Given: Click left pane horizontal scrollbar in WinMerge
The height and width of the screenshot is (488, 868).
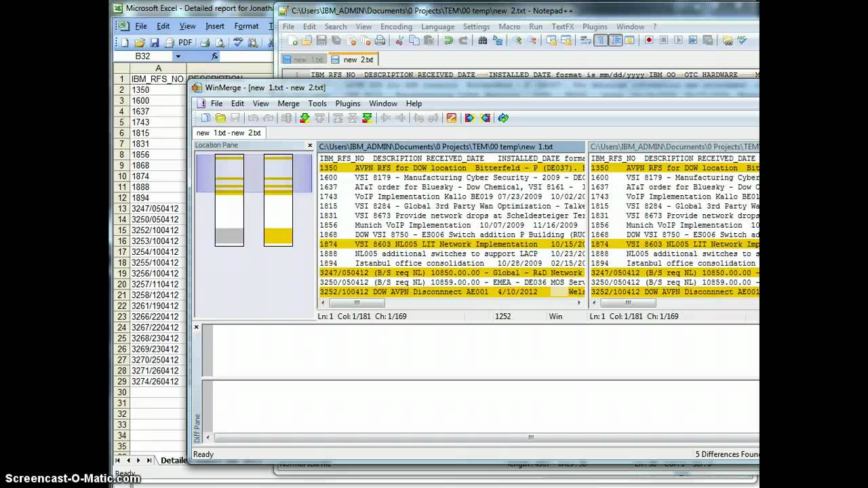Looking at the screenshot, I should point(451,302).
